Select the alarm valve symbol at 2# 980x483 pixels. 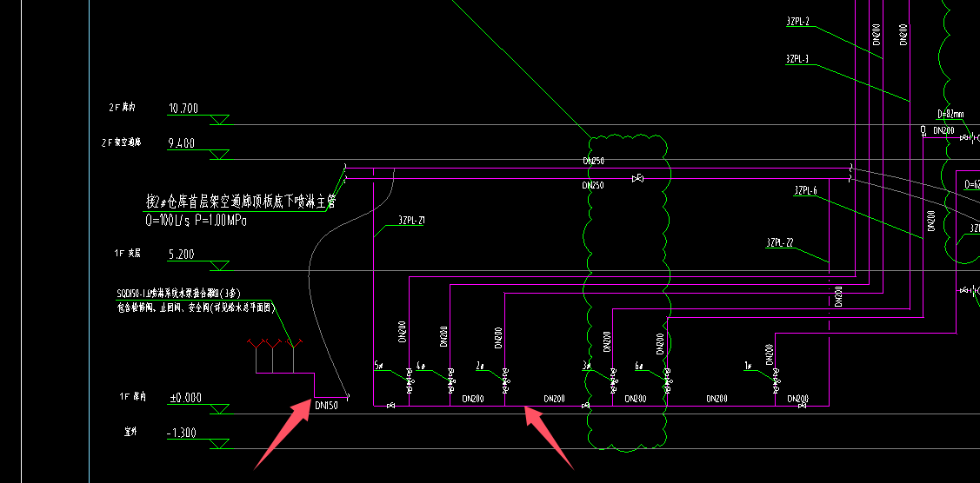(505, 380)
